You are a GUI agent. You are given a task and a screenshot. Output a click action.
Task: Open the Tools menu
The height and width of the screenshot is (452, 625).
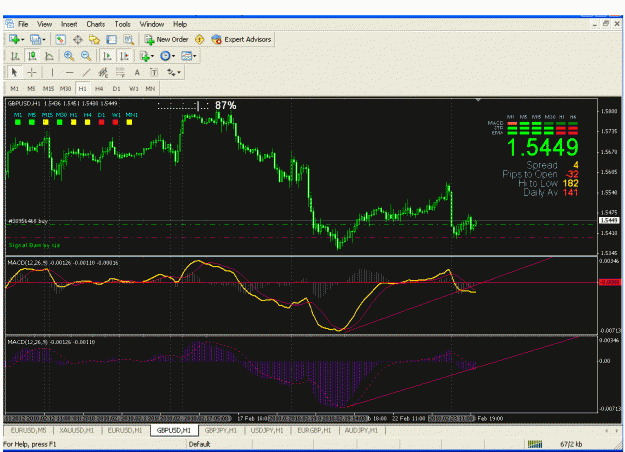coord(122,24)
